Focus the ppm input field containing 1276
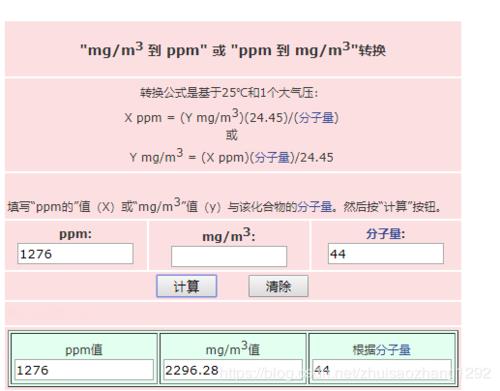Viewport: 500px width, 391px height. [75, 254]
